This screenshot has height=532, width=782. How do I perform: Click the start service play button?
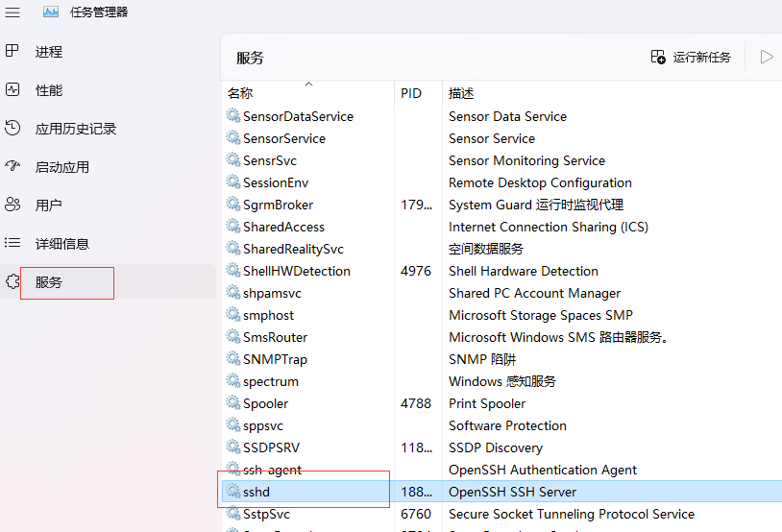[767, 57]
